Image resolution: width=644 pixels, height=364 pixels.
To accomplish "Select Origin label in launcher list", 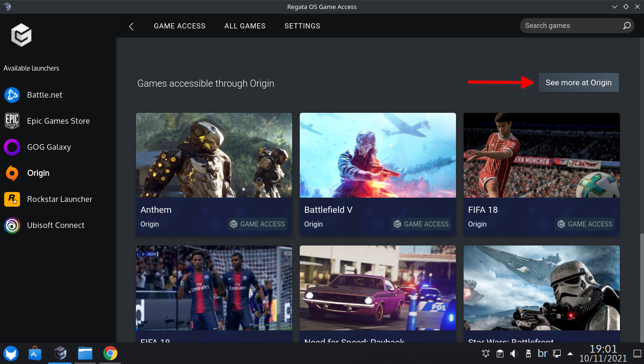I will click(x=38, y=173).
